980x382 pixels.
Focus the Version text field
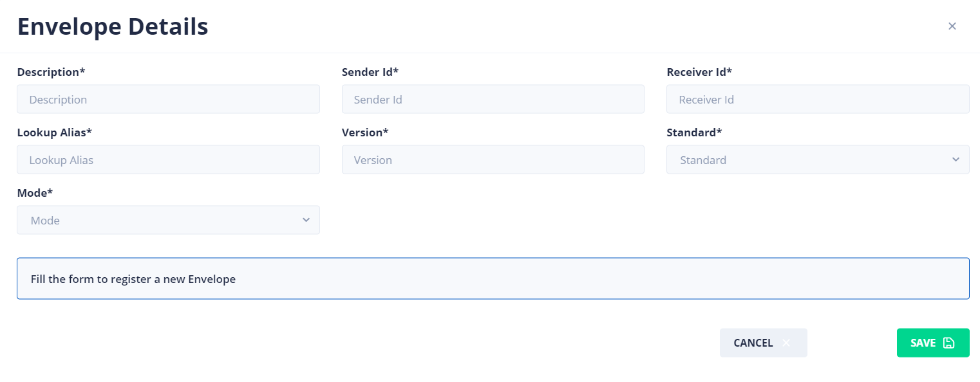tap(493, 159)
